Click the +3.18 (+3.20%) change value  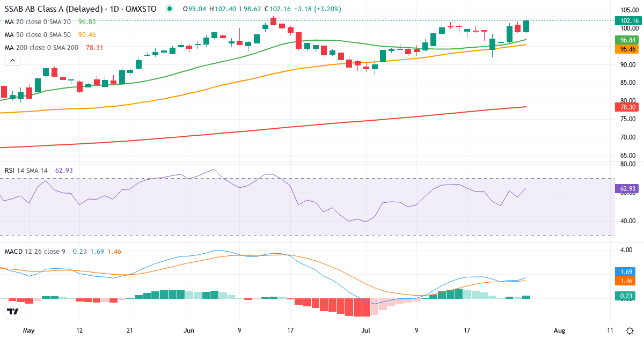[318, 9]
